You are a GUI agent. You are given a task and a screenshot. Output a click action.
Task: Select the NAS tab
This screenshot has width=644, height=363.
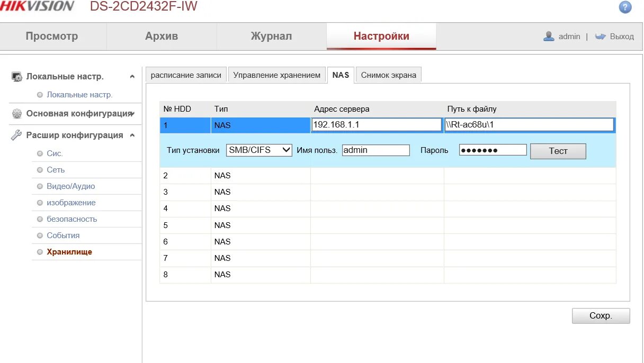[341, 75]
